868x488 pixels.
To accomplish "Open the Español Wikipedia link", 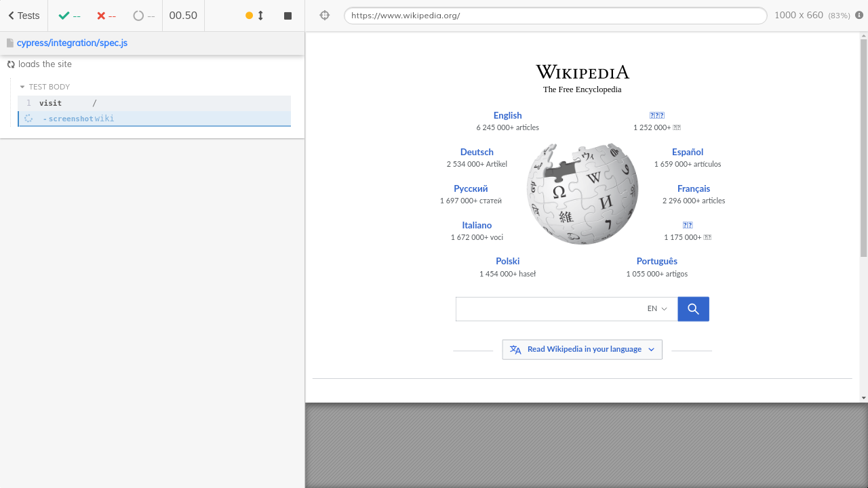I will (x=688, y=152).
